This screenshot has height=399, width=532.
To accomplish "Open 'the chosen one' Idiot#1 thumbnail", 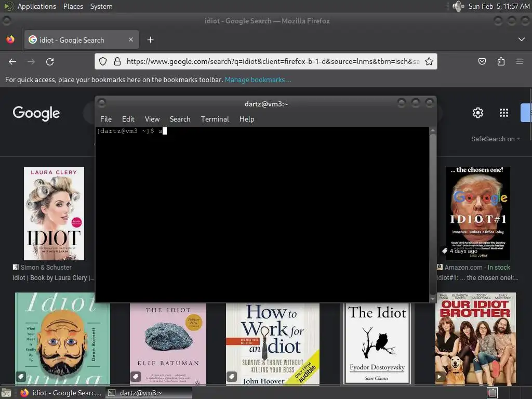I will pyautogui.click(x=478, y=214).
